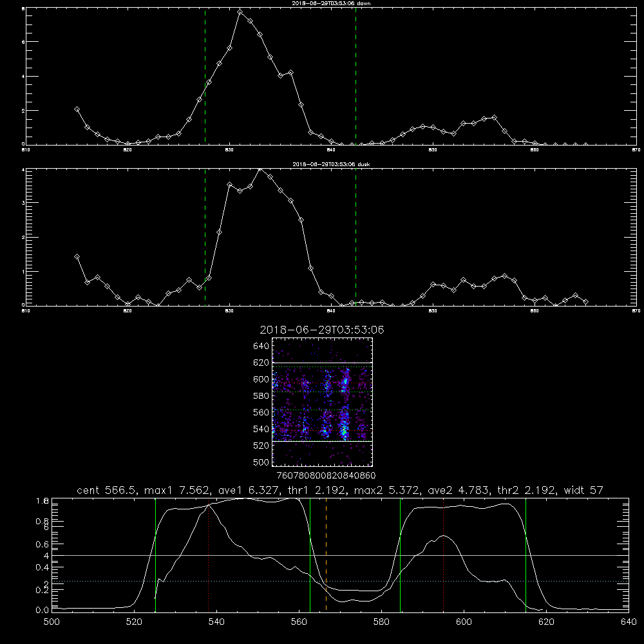Click the first diamond data point of the dawn curve
Screen dimensions: 644x644
tap(77, 109)
